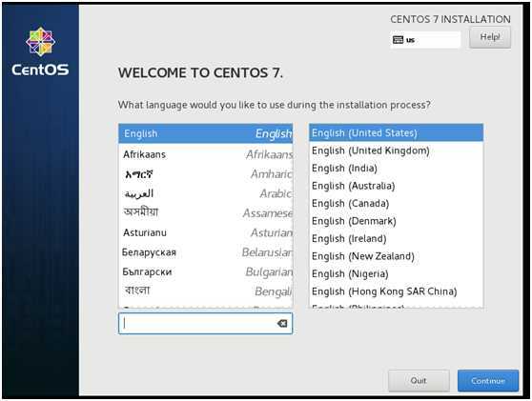Viewport: 532px width, 401px height.
Task: Select the Belarusian language row
Action: coord(206,252)
